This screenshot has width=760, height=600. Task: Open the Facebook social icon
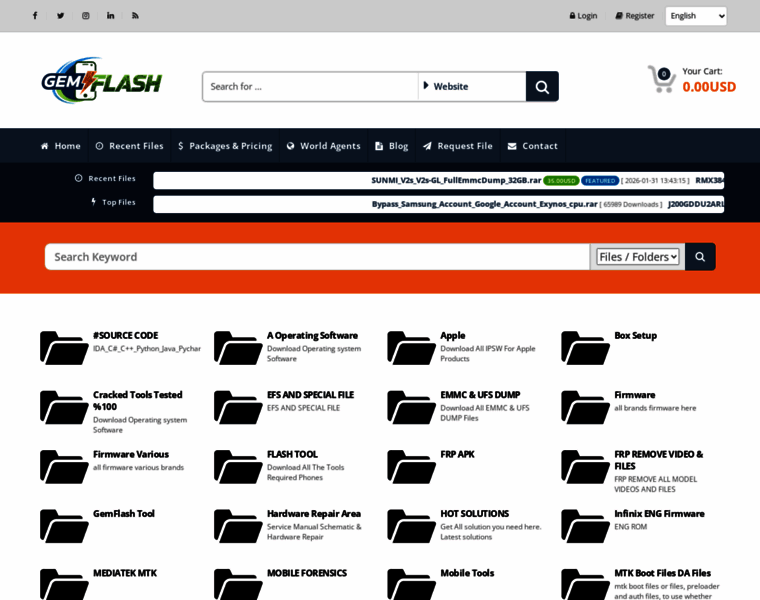click(35, 16)
